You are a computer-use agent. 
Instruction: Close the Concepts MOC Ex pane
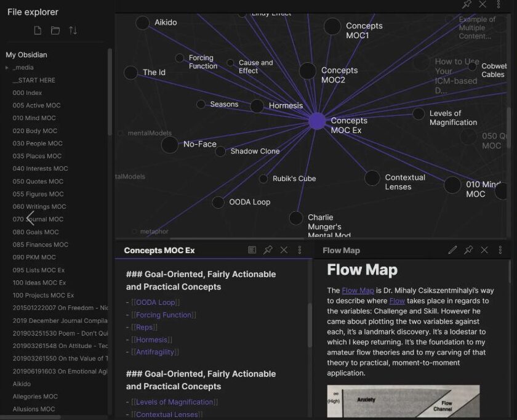284,250
